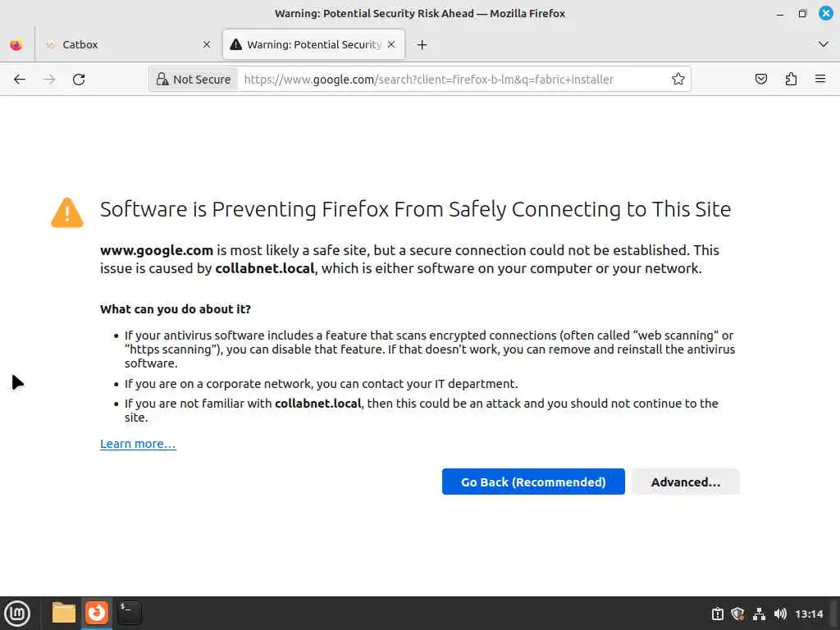Open the Firefox application menu
840x630 pixels.
[820, 80]
